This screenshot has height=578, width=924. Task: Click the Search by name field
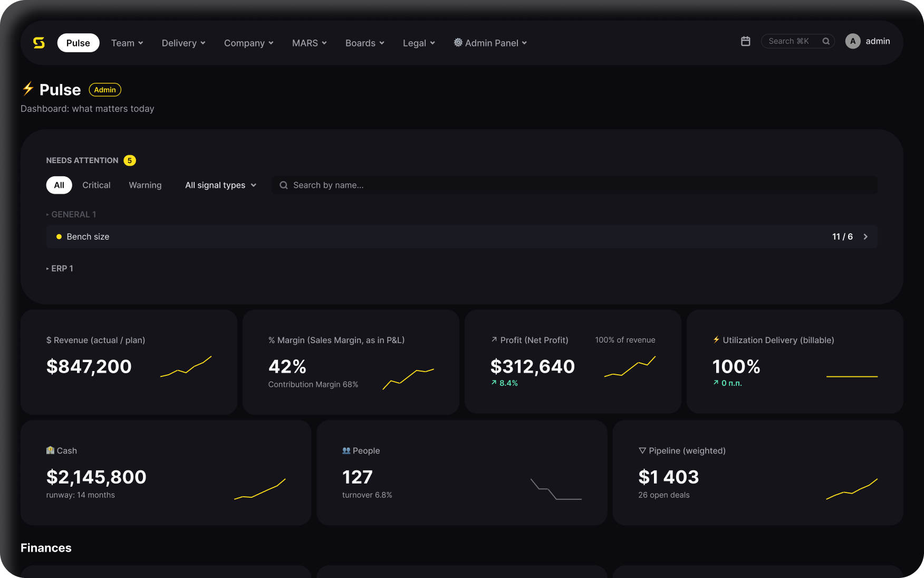click(x=574, y=185)
